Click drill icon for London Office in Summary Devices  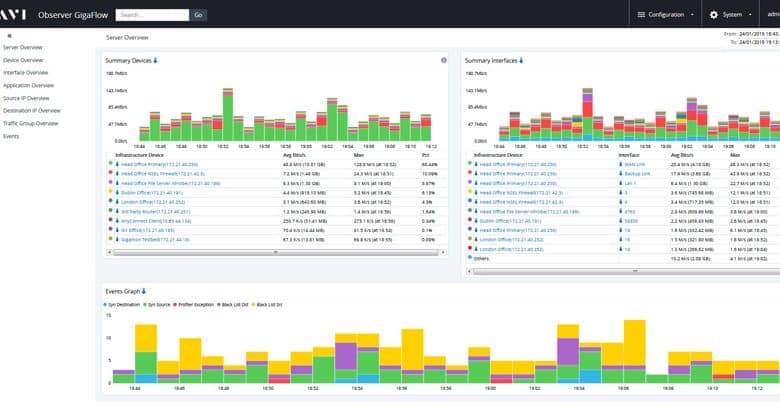117,202
